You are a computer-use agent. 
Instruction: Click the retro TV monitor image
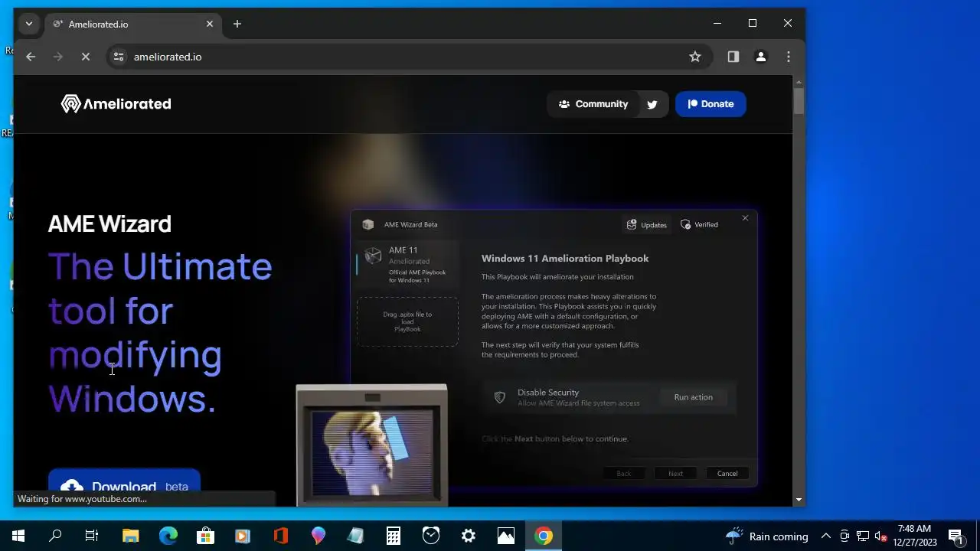[x=372, y=445]
